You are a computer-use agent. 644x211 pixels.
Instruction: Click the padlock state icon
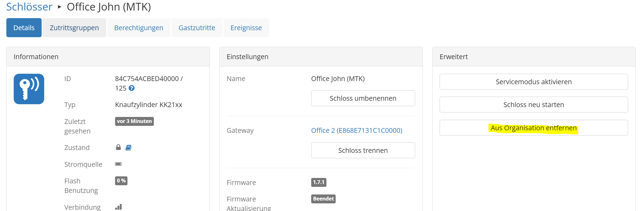click(x=118, y=147)
